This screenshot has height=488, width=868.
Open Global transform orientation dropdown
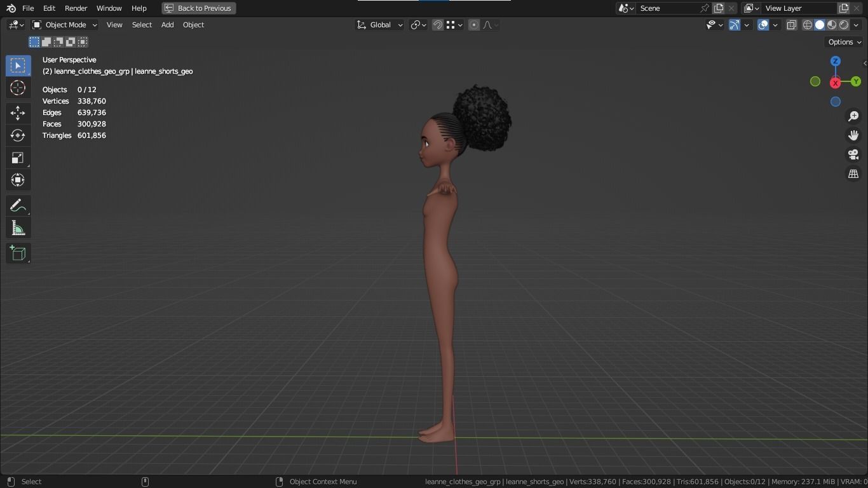(380, 25)
